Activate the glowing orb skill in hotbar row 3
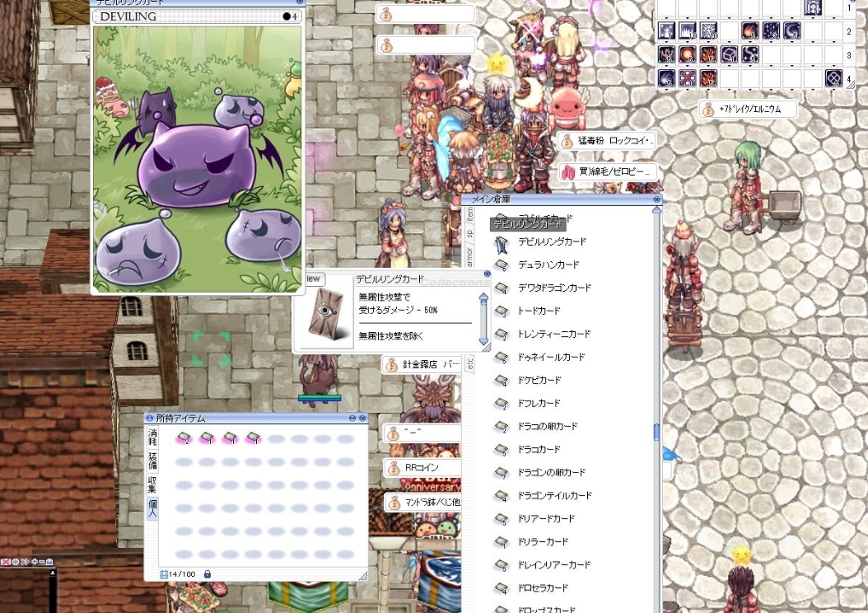This screenshot has height=613, width=868. point(687,54)
